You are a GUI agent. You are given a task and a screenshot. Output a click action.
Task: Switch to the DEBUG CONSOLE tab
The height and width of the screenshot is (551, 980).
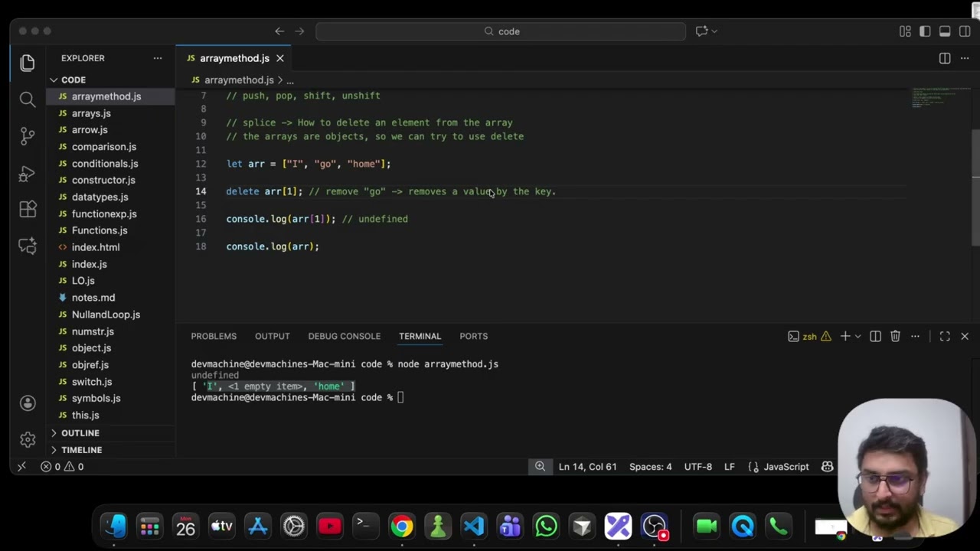[x=344, y=336]
